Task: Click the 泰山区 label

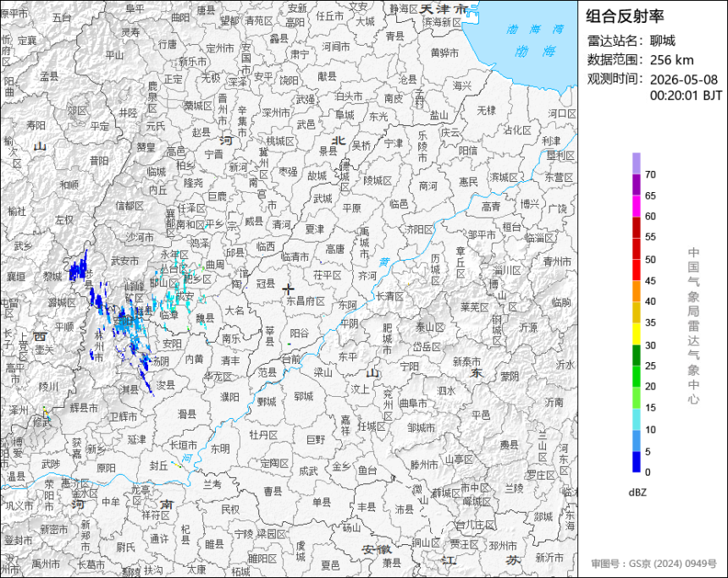Action: tap(430, 327)
